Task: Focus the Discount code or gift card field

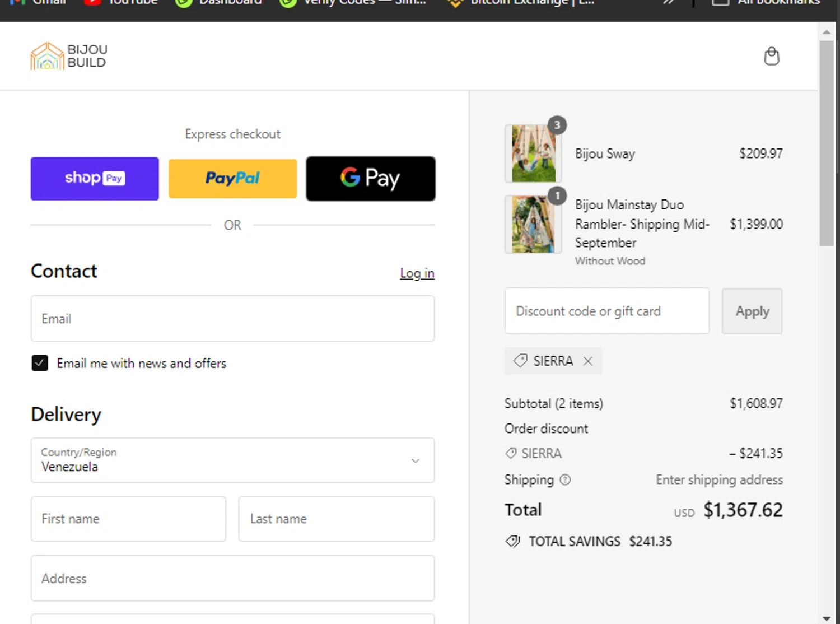Action: [x=606, y=311]
